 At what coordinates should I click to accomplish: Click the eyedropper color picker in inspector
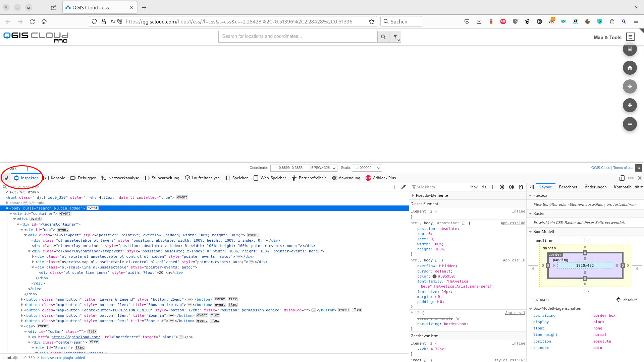pyautogui.click(x=404, y=187)
